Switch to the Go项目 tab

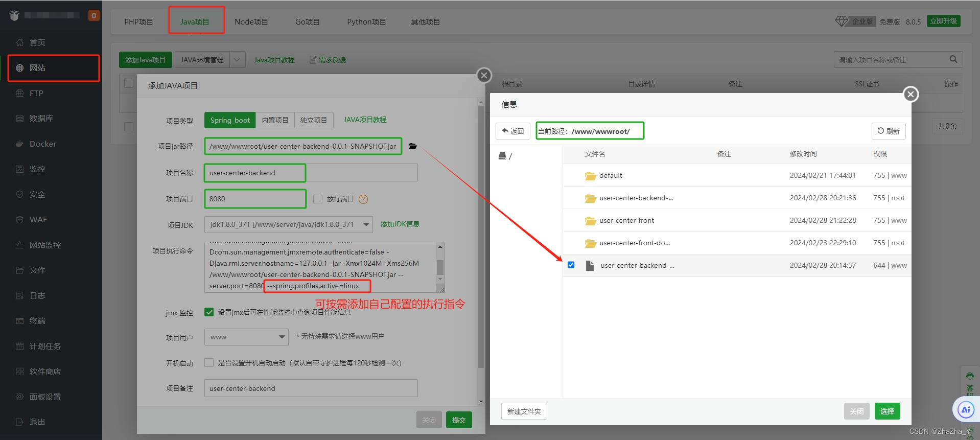307,22
